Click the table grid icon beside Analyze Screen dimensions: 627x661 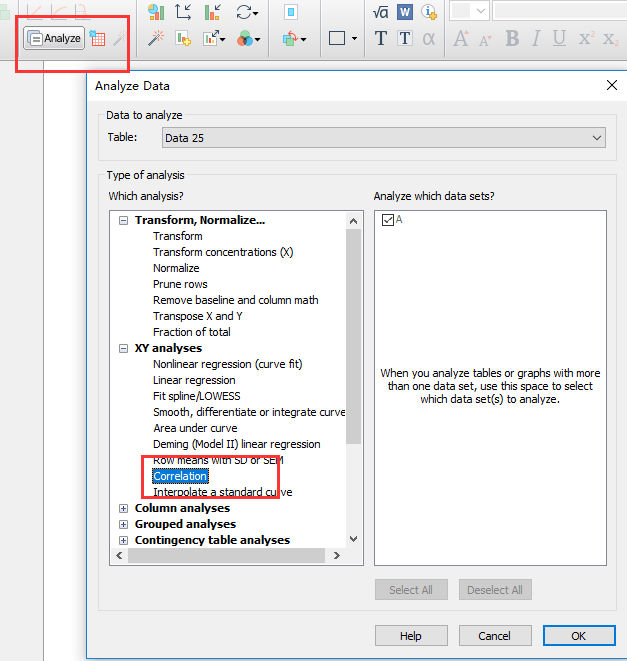(97, 38)
